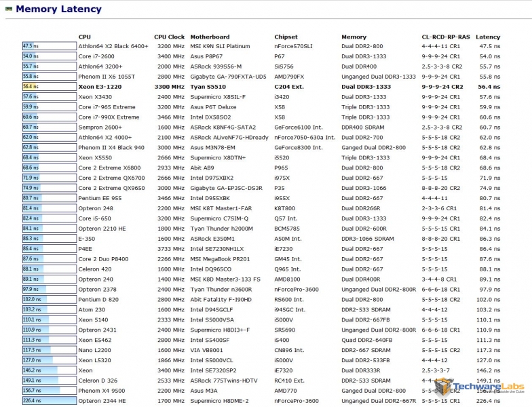Click the TechwareLabs cube logo watermark
This screenshot has height=407, width=532.
445,387
